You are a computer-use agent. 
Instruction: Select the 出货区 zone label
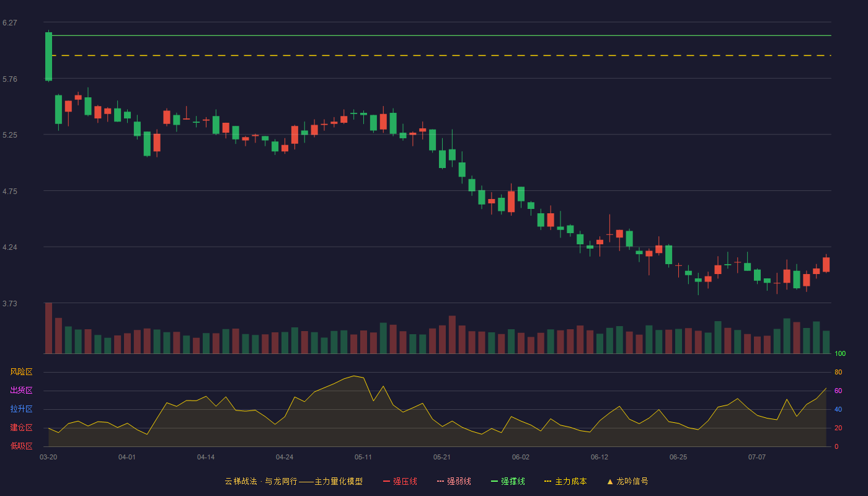[x=21, y=391]
